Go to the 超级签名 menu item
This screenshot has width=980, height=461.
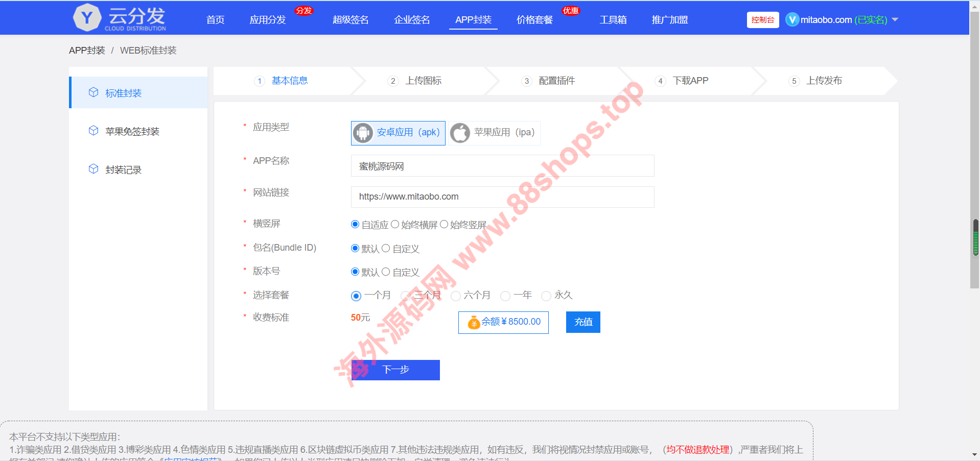(x=351, y=20)
